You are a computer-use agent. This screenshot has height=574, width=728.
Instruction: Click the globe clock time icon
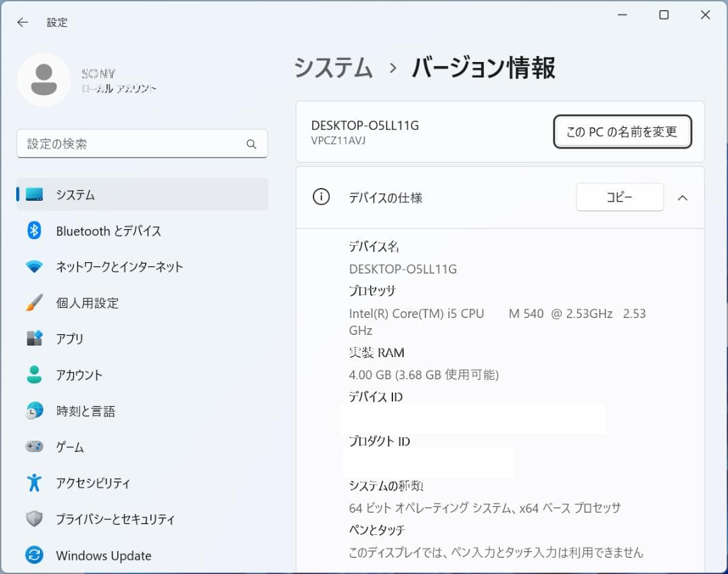(x=34, y=411)
